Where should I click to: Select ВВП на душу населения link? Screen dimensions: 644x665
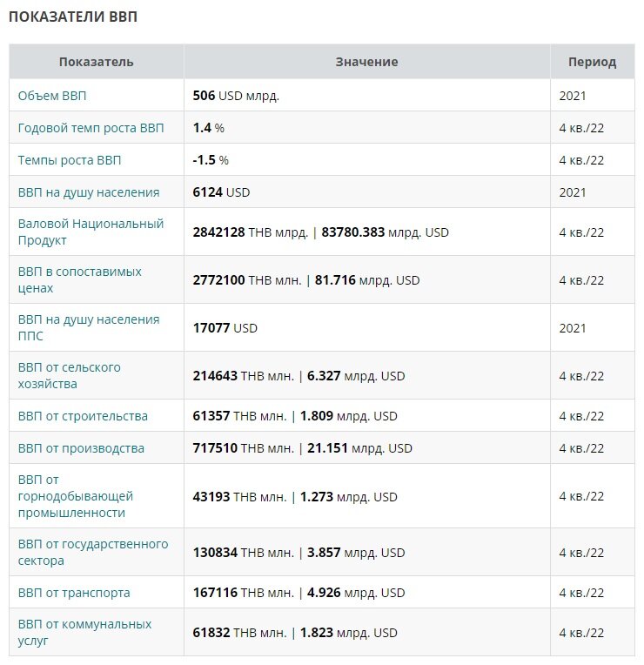[89, 192]
